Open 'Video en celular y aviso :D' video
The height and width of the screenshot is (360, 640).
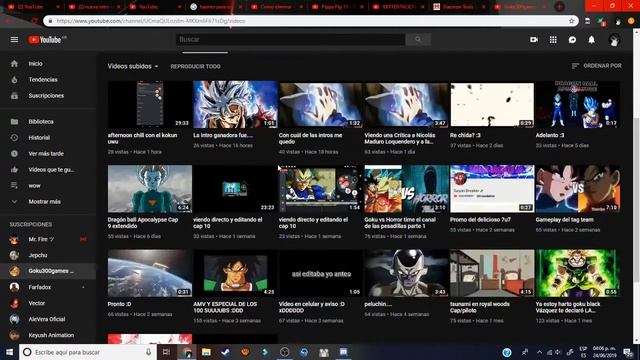[320, 273]
